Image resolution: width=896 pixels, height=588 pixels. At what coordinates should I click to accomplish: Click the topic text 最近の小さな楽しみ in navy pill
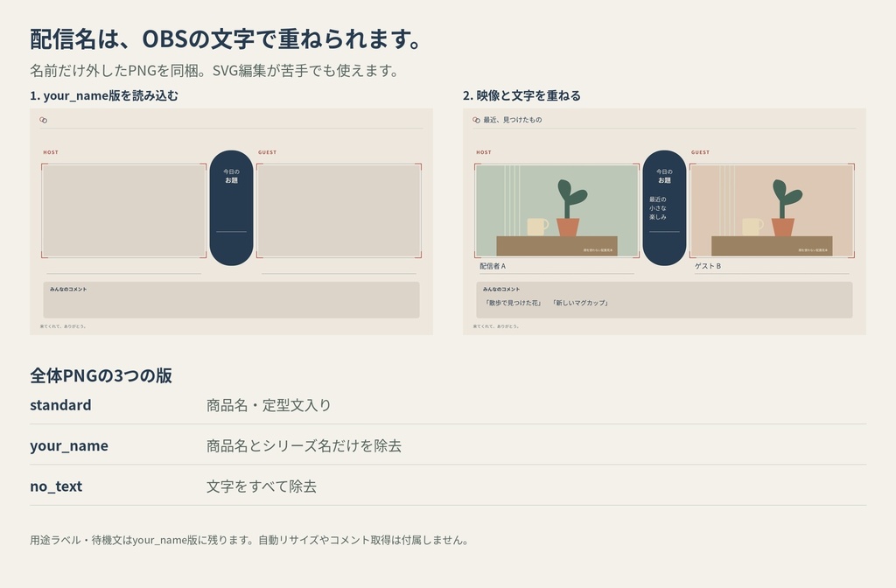click(658, 208)
